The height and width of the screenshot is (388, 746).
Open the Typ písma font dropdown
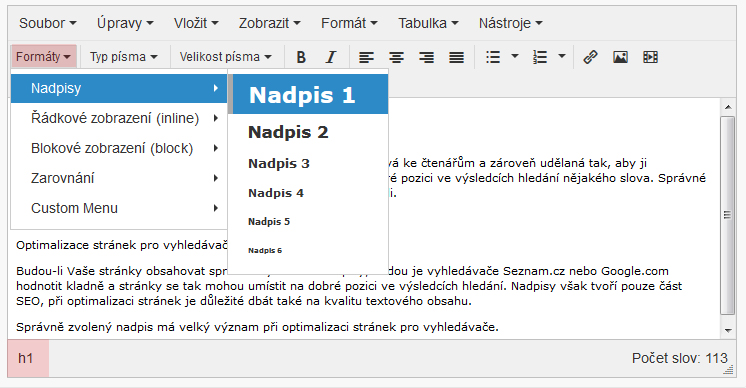[x=124, y=57]
